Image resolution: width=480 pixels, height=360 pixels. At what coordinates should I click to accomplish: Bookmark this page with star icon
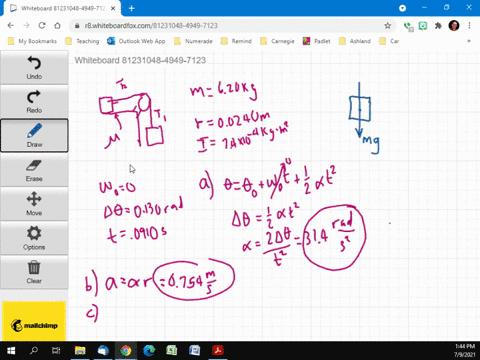(x=387, y=26)
